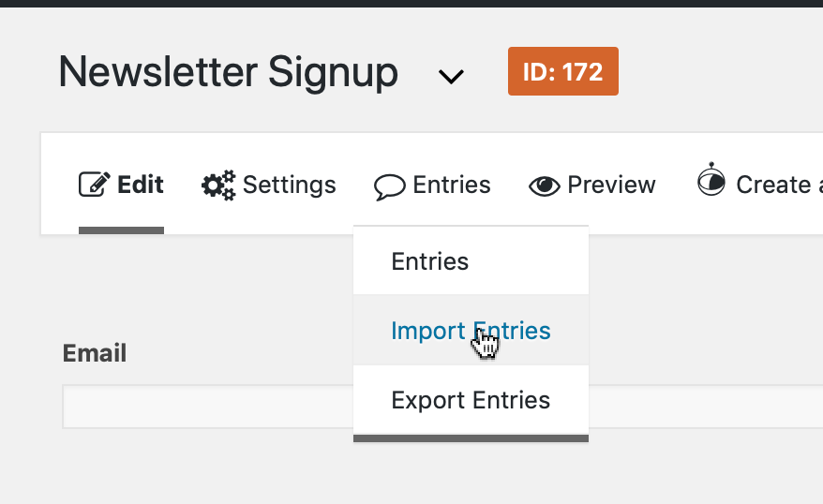Click the Newsletter Signup form title
The height and width of the screenshot is (504, 823).
coord(229,72)
